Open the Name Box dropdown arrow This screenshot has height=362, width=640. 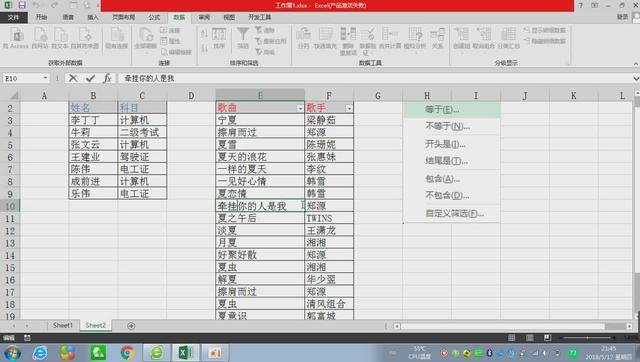[x=45, y=78]
